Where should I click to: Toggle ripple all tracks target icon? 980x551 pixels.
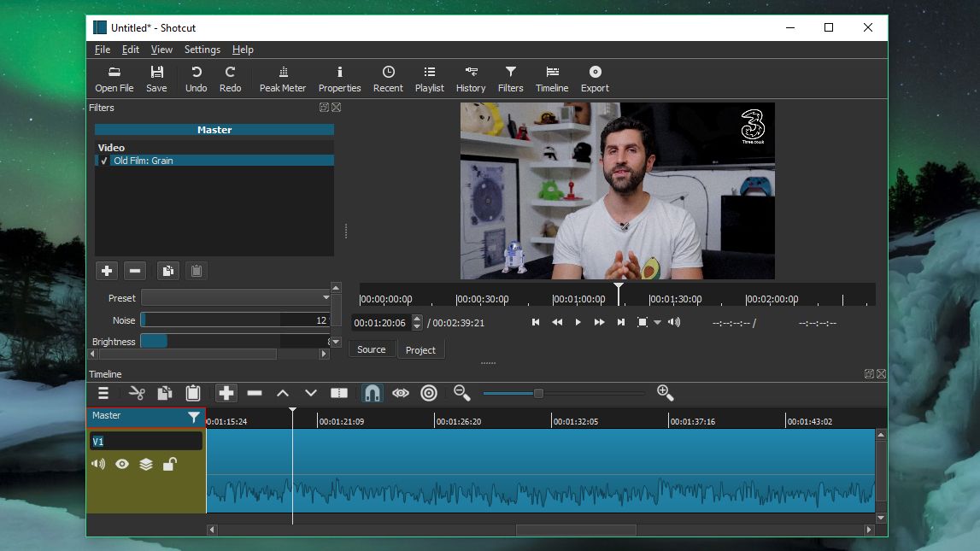(x=429, y=393)
